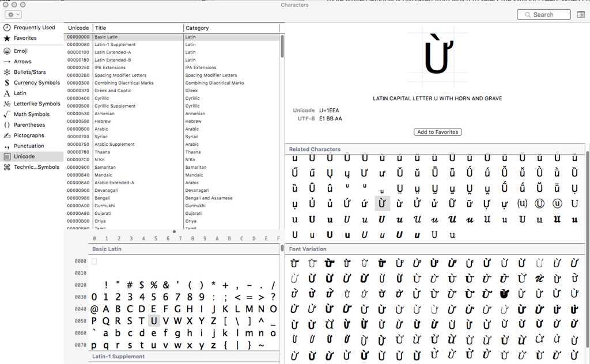Toggle the compact character viewer icon
Screen dimensions: 590x364
581,14
